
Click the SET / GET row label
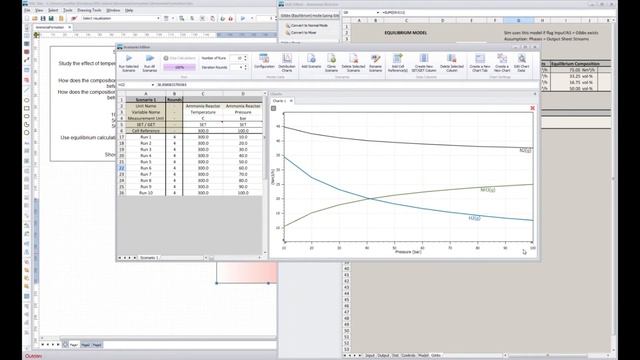(x=146, y=124)
